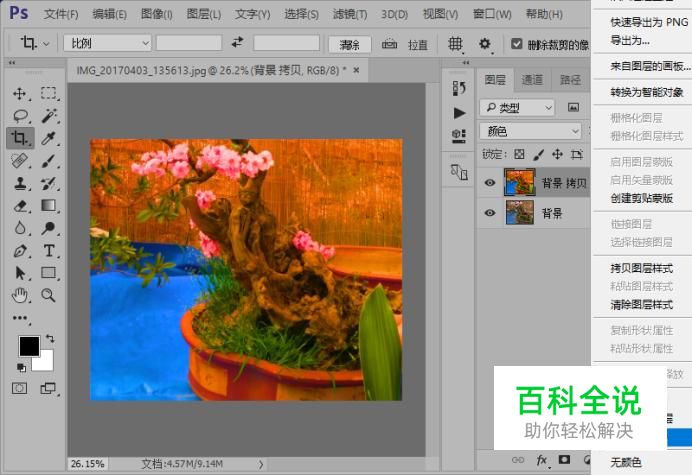The image size is (692, 475).
Task: Select the Move tool
Action: point(20,94)
